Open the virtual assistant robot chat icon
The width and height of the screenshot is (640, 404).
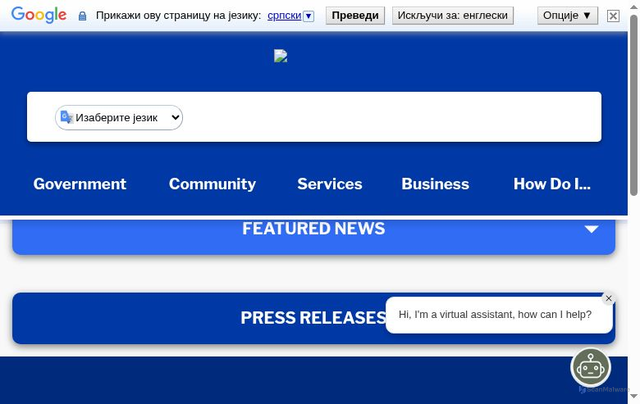(590, 367)
